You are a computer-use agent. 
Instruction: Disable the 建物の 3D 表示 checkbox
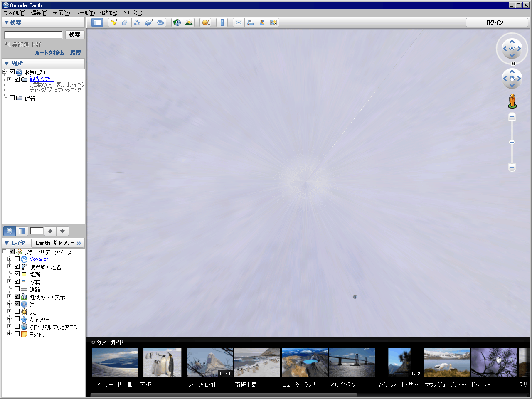coord(17,296)
